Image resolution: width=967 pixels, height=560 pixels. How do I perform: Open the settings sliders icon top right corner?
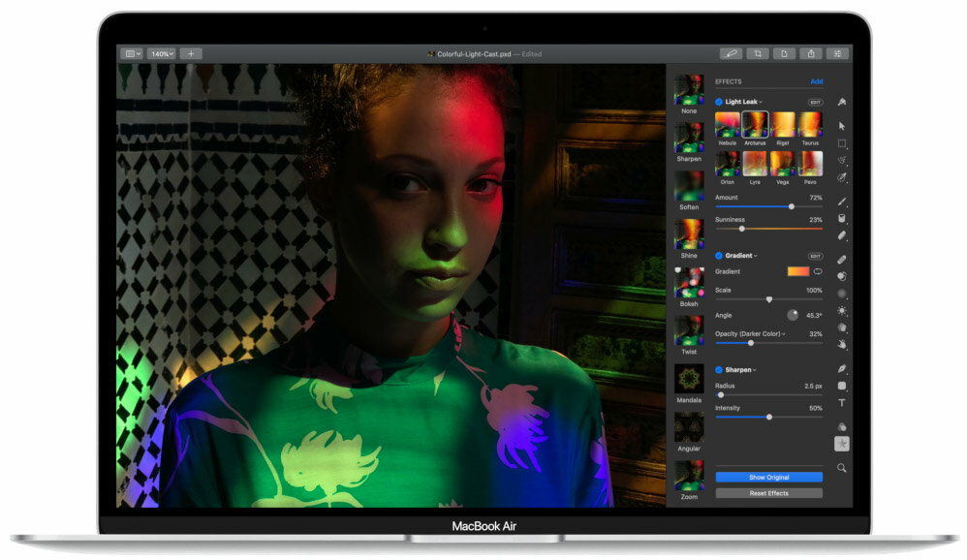[x=839, y=53]
